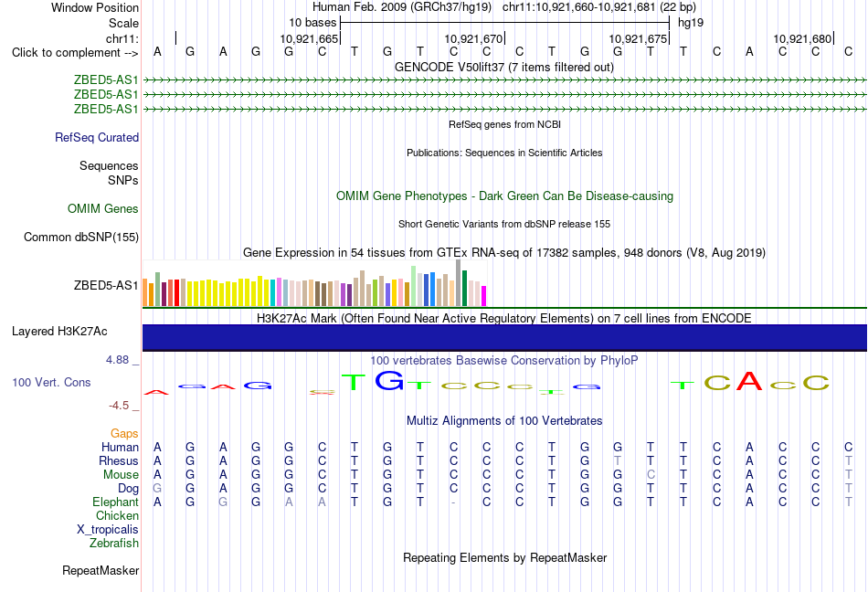Select the 'X_tropicalis' alignment row label
This screenshot has height=592, width=868.
[108, 530]
